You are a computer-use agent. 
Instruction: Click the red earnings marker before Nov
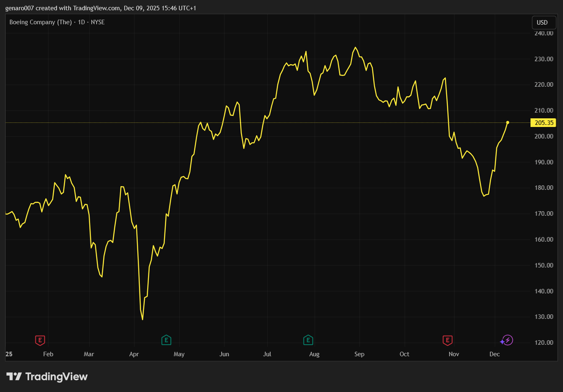[447, 340]
